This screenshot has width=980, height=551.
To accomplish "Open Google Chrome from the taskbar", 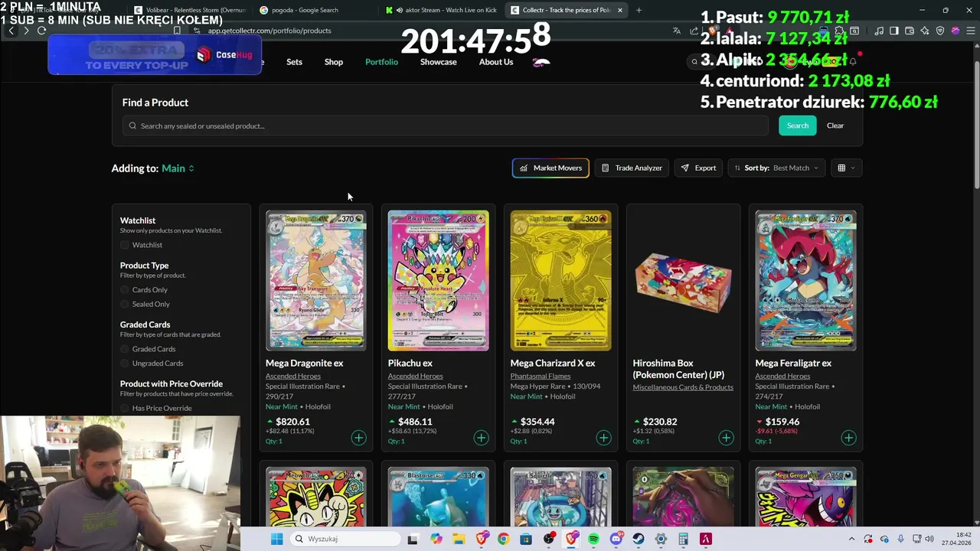I will 503,539.
